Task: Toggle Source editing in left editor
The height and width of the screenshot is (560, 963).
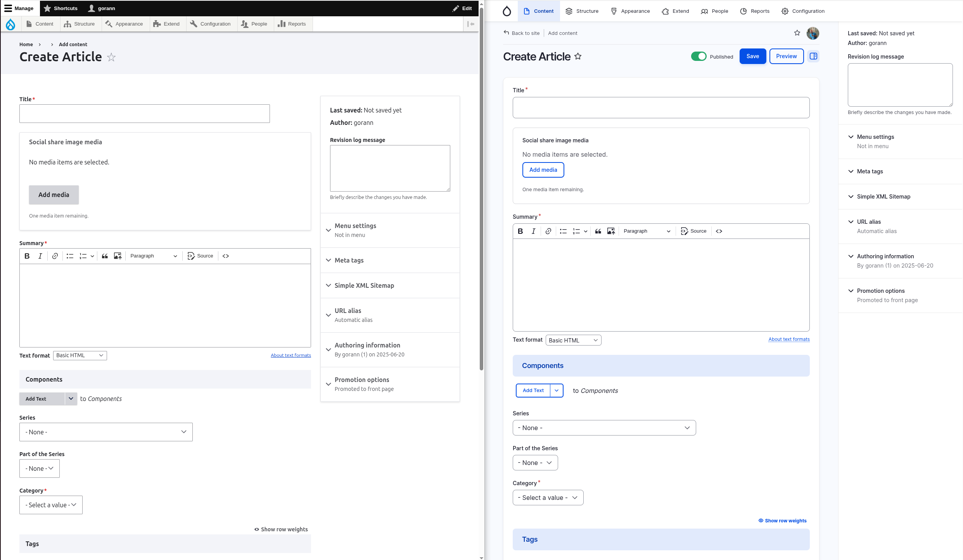Action: click(201, 256)
